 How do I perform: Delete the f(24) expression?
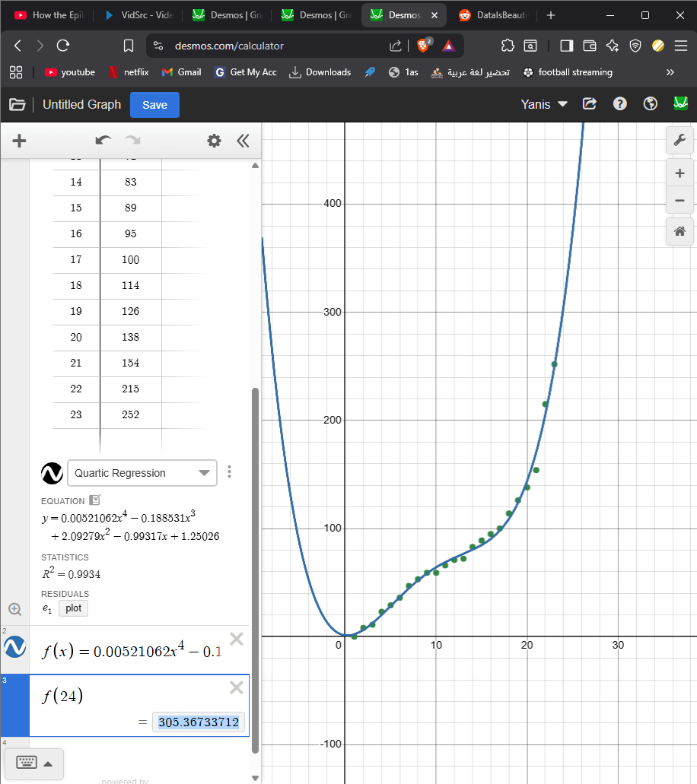click(x=237, y=687)
